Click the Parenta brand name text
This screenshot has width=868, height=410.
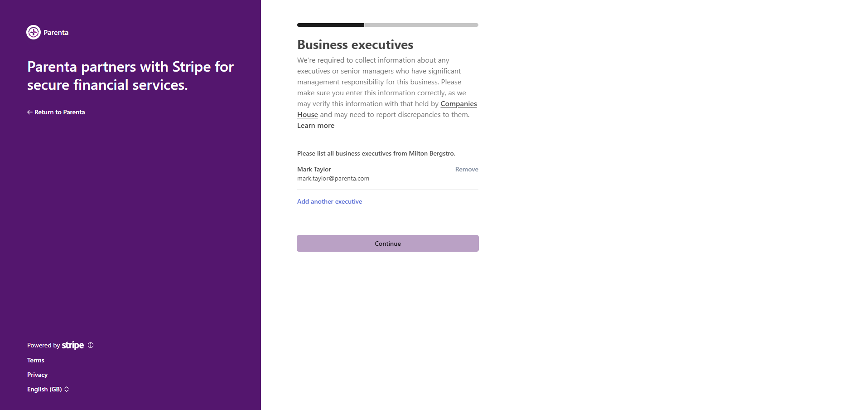pos(56,33)
